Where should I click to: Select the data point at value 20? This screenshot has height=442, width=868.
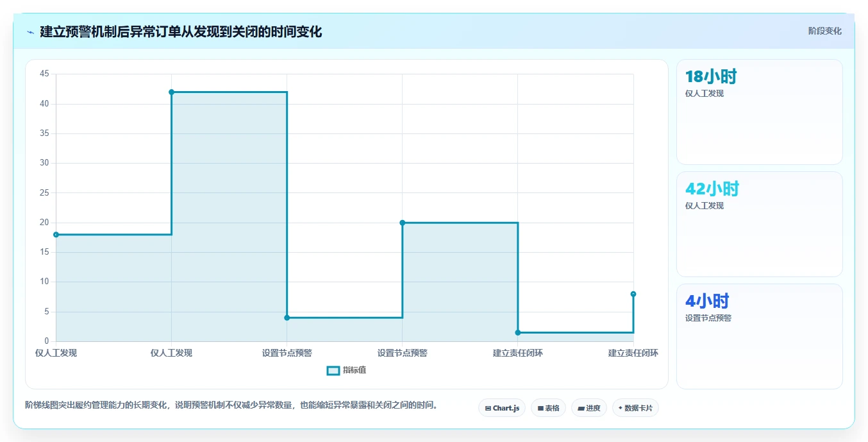click(x=402, y=223)
